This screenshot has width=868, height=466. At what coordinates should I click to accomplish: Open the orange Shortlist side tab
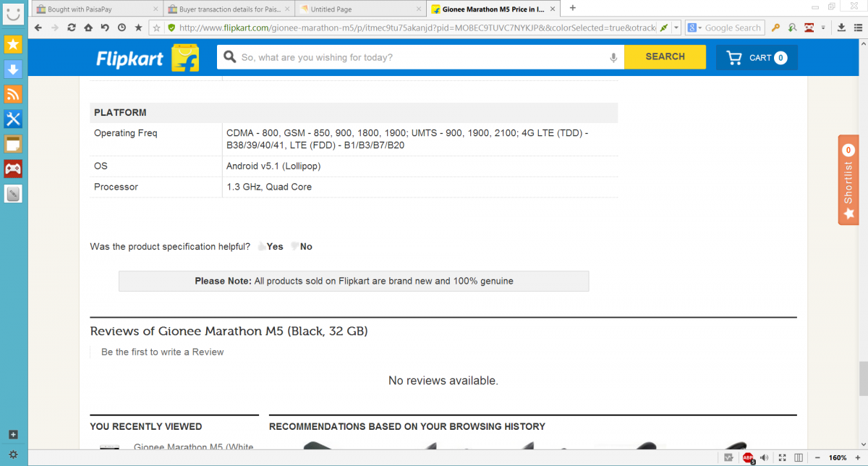[x=848, y=179]
